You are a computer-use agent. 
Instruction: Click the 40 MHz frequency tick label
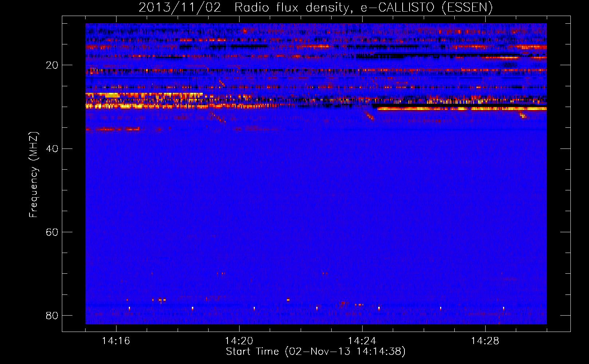(52, 149)
